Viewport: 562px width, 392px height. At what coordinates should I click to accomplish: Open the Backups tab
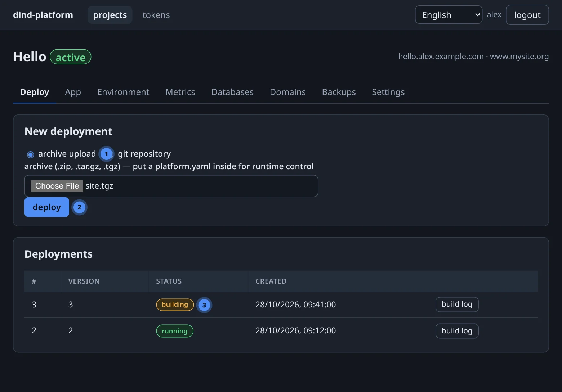click(x=339, y=92)
